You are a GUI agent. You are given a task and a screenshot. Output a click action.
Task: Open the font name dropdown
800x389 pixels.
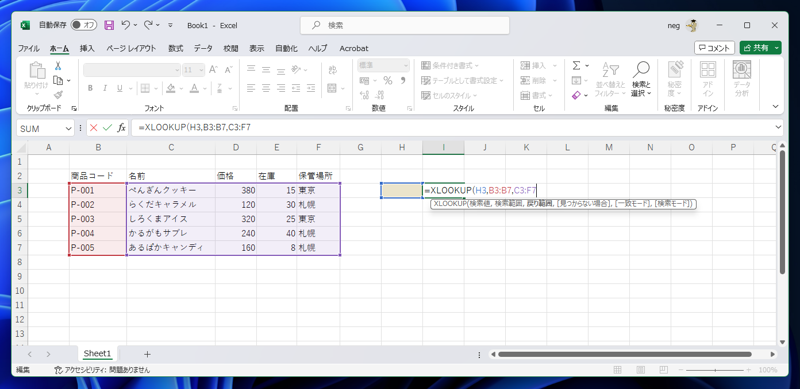tap(177, 69)
